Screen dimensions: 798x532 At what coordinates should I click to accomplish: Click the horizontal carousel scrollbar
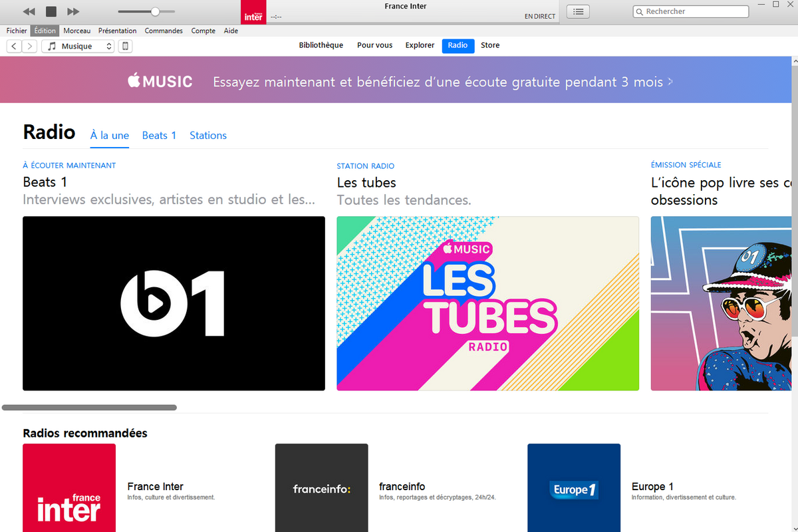(90, 407)
